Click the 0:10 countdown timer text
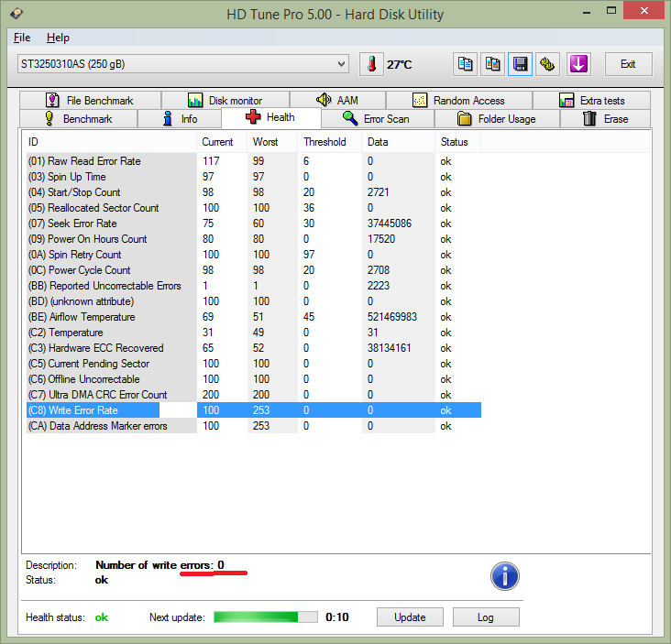 point(337,617)
